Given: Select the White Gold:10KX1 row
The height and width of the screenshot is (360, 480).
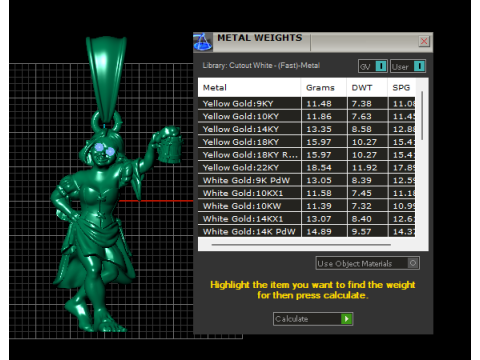Looking at the screenshot, I should coord(307,193).
